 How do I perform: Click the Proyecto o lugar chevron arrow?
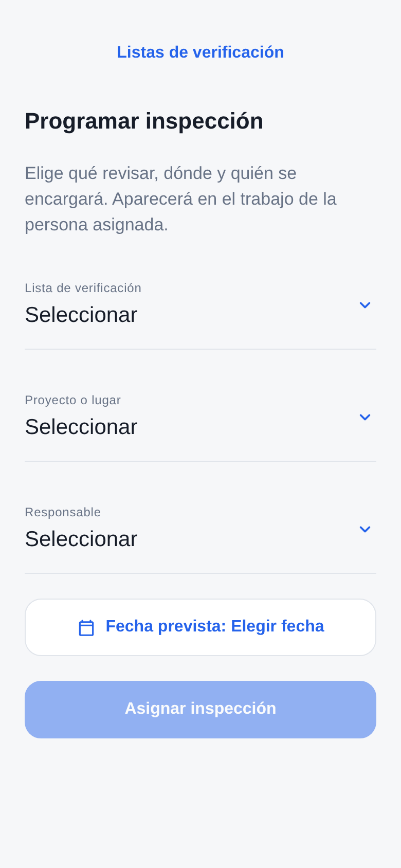(365, 417)
